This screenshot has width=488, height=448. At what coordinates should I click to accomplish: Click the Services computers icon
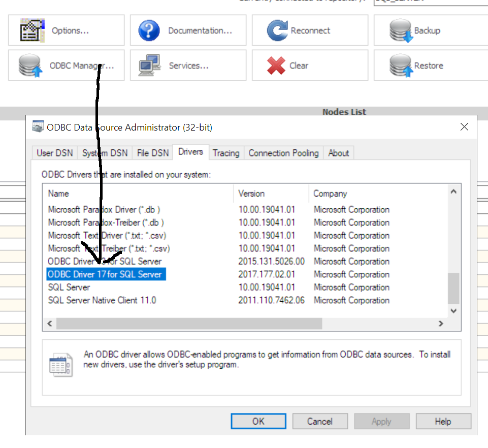click(150, 66)
